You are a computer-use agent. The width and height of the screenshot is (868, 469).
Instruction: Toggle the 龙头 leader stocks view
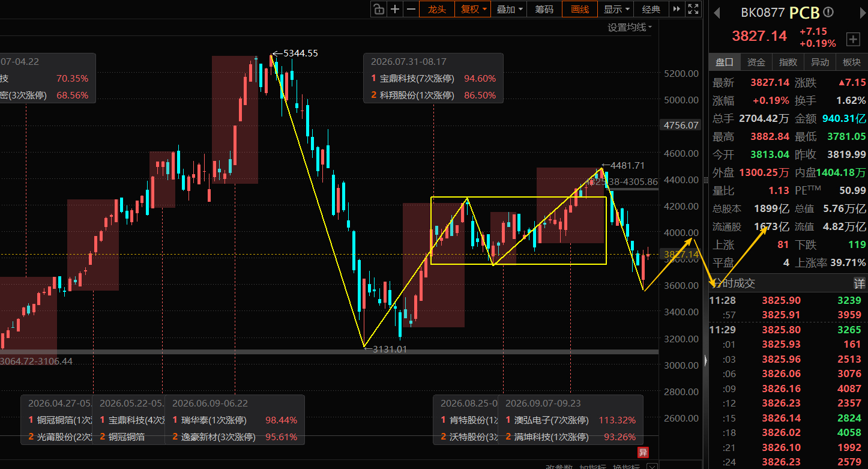pos(437,9)
